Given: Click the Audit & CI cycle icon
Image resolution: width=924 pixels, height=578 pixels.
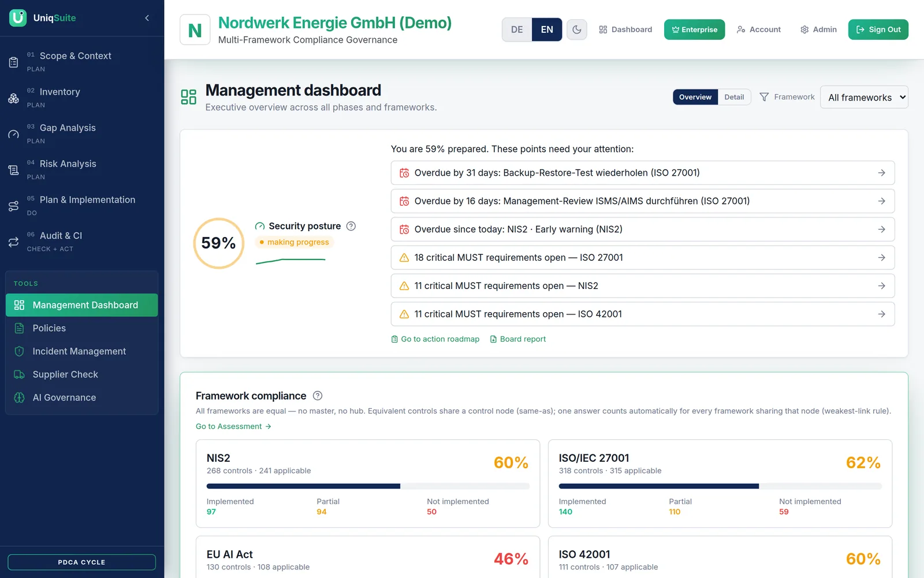Looking at the screenshot, I should click(x=13, y=242).
